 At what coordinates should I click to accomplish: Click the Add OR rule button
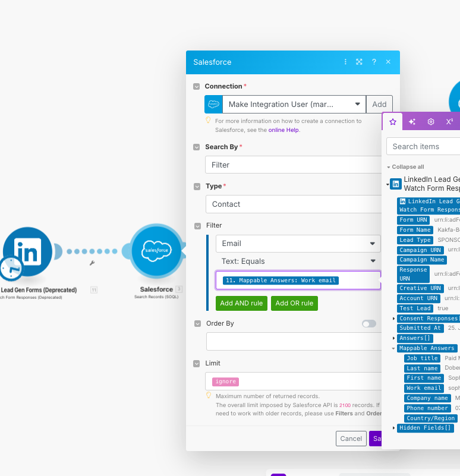(x=294, y=303)
